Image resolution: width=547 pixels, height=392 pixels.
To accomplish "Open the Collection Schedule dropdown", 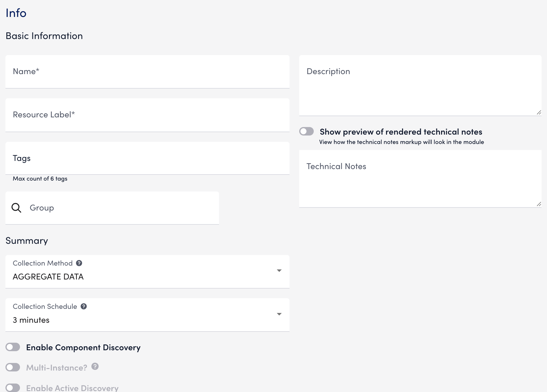I will [279, 314].
